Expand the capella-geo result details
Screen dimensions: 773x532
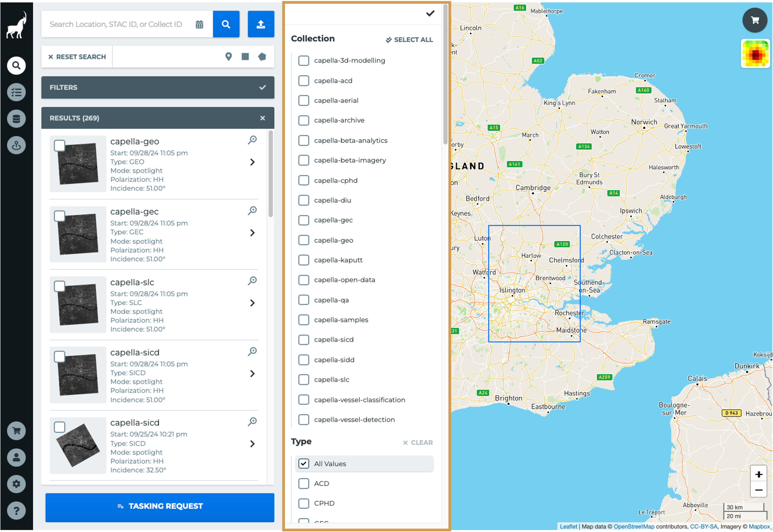pos(252,162)
